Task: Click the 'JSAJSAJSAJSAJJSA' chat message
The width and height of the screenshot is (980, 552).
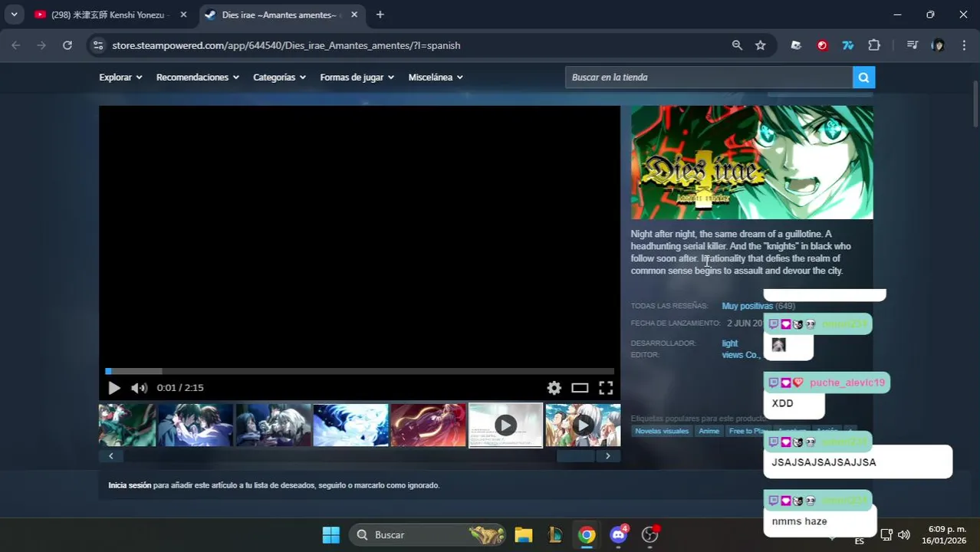Action: [x=824, y=462]
